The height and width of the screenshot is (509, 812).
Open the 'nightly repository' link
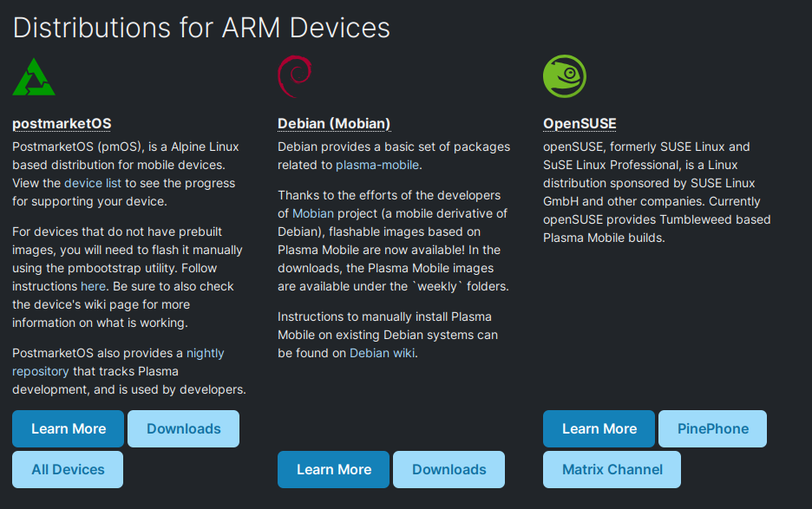(x=118, y=362)
